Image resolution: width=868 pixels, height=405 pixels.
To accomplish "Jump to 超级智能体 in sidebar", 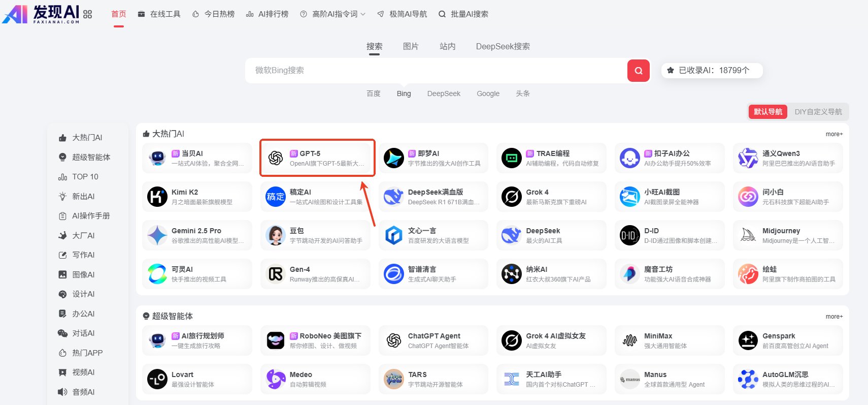I will click(x=84, y=158).
